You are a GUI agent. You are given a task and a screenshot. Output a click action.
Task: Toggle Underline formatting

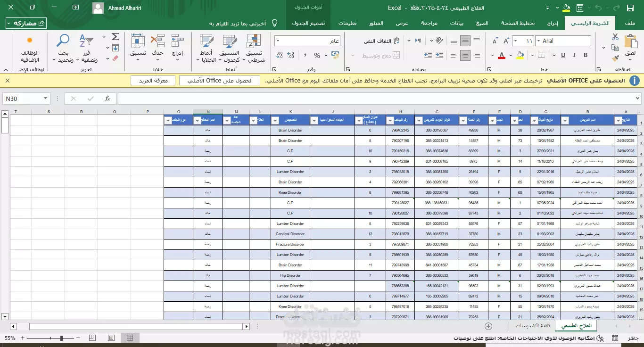pos(563,55)
